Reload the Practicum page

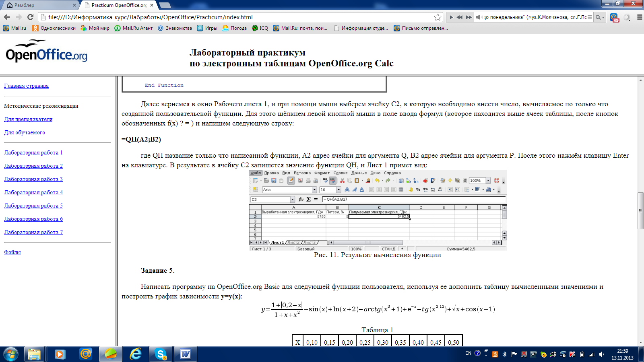click(30, 17)
